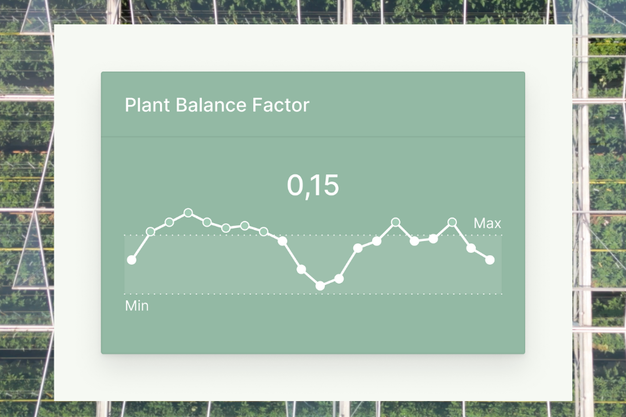Select the third-from-last data point near Max
This screenshot has width=626, height=417.
pyautogui.click(x=452, y=221)
